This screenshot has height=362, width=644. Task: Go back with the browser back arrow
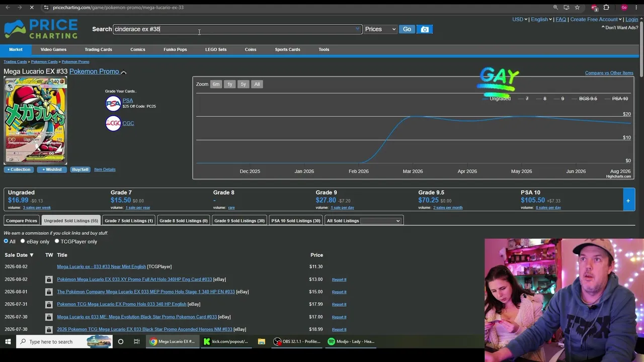point(8,8)
